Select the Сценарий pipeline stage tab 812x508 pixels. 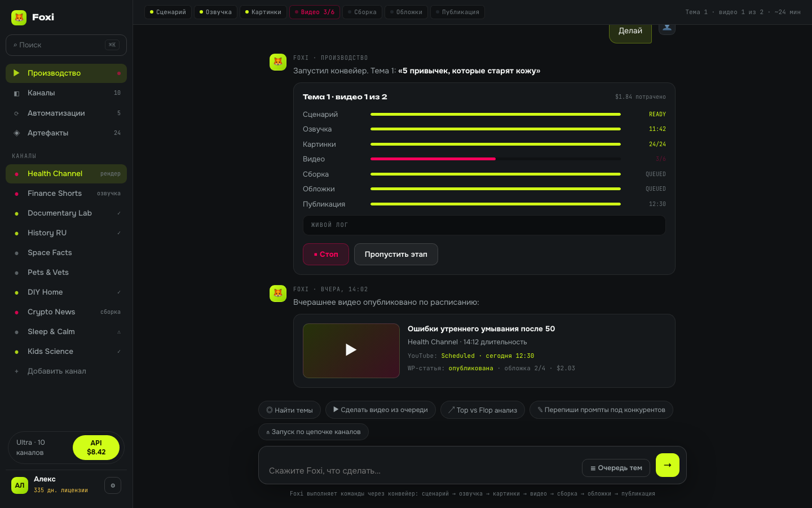pos(168,12)
